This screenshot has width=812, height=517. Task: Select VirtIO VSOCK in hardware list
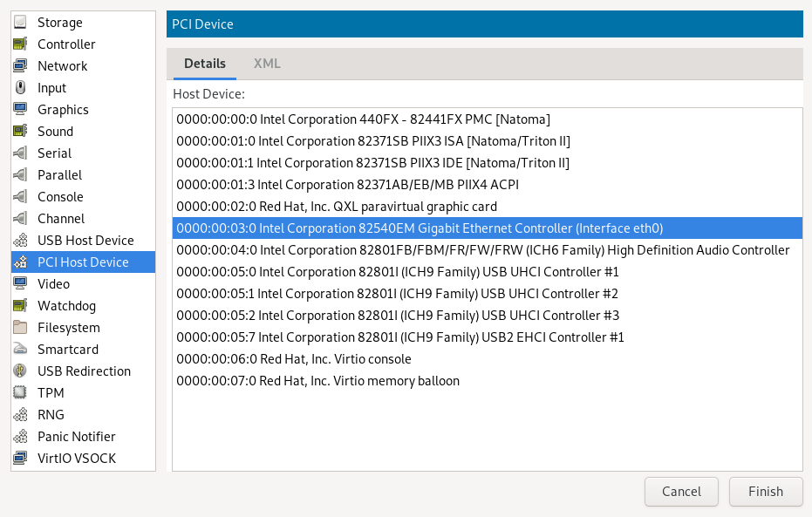(x=76, y=459)
